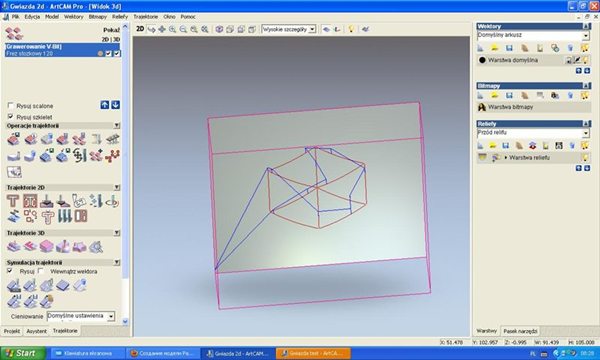Select the T-shaped text engraving toolpath icon
The width and height of the screenshot is (600, 360).
pos(13,201)
